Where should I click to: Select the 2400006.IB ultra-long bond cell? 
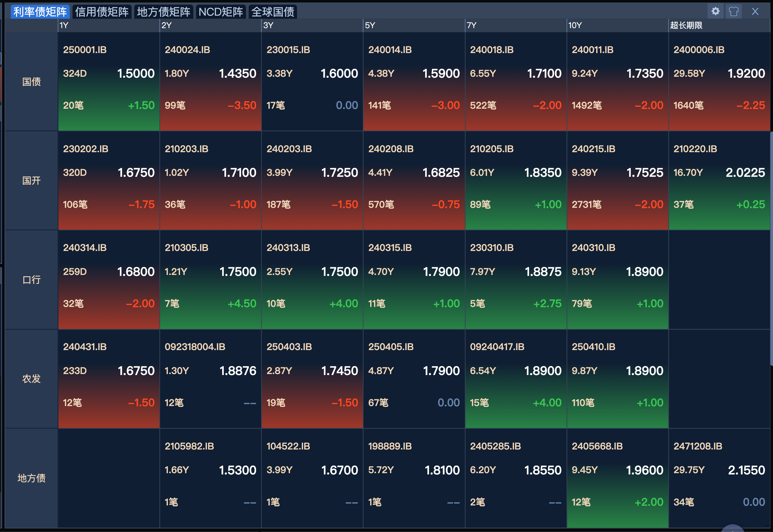tap(719, 81)
